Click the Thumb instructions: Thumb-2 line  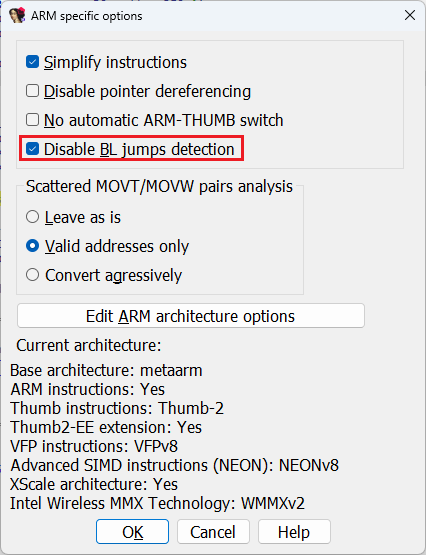pos(117,408)
